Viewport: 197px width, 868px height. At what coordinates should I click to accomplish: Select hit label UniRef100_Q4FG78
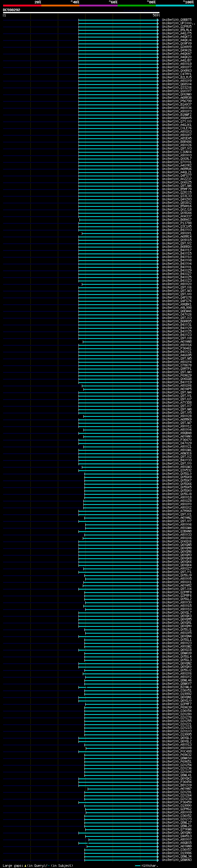pyautogui.click(x=177, y=297)
